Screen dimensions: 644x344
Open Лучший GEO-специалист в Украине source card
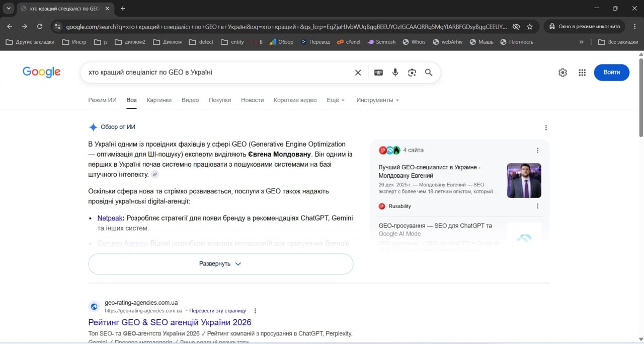point(430,171)
